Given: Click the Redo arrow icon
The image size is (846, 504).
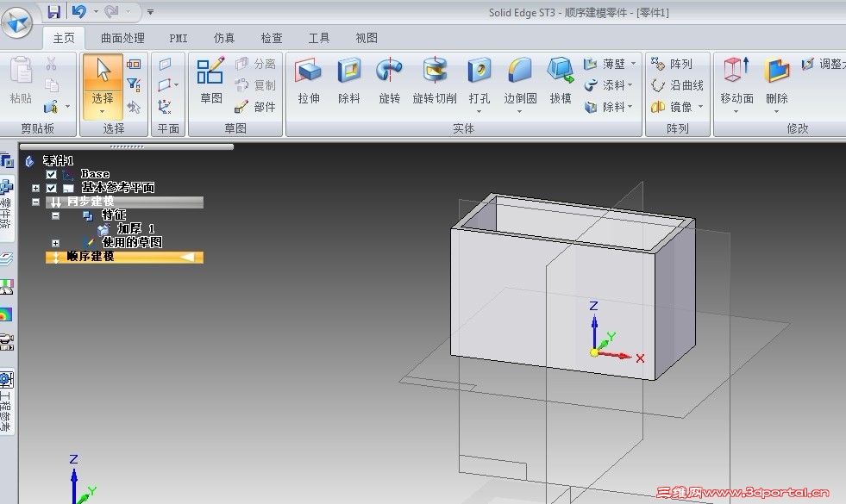Looking at the screenshot, I should [x=112, y=11].
